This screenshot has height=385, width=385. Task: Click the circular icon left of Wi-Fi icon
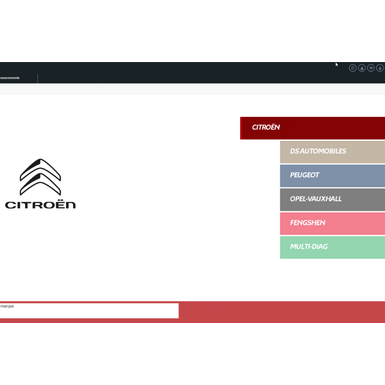coord(362,68)
